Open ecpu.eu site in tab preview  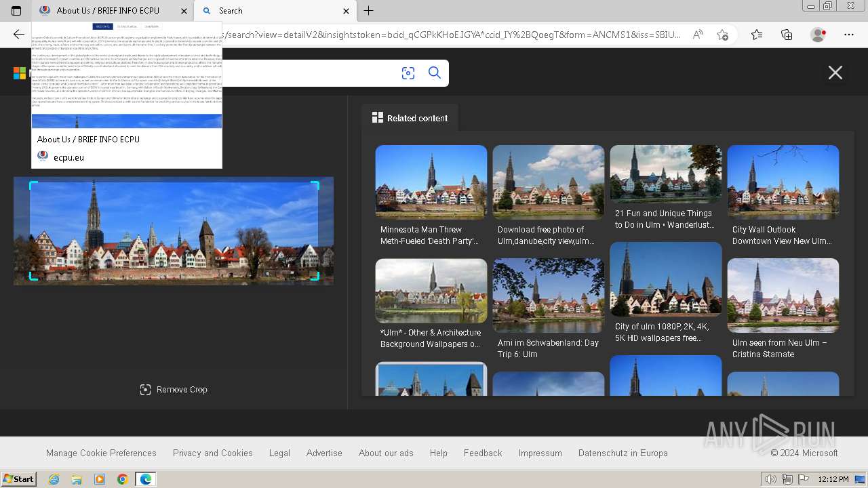(68, 157)
